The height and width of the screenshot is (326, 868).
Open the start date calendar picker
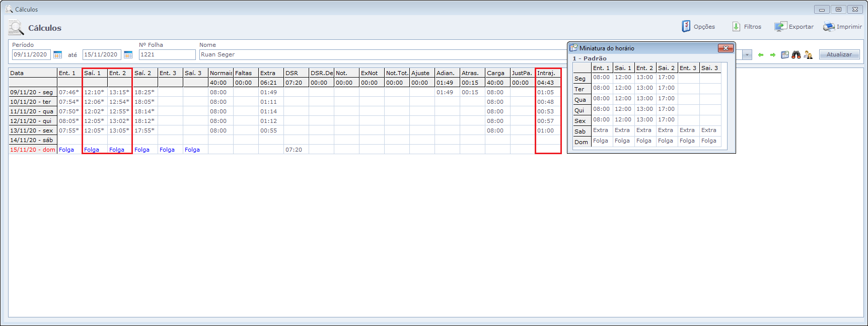point(58,54)
